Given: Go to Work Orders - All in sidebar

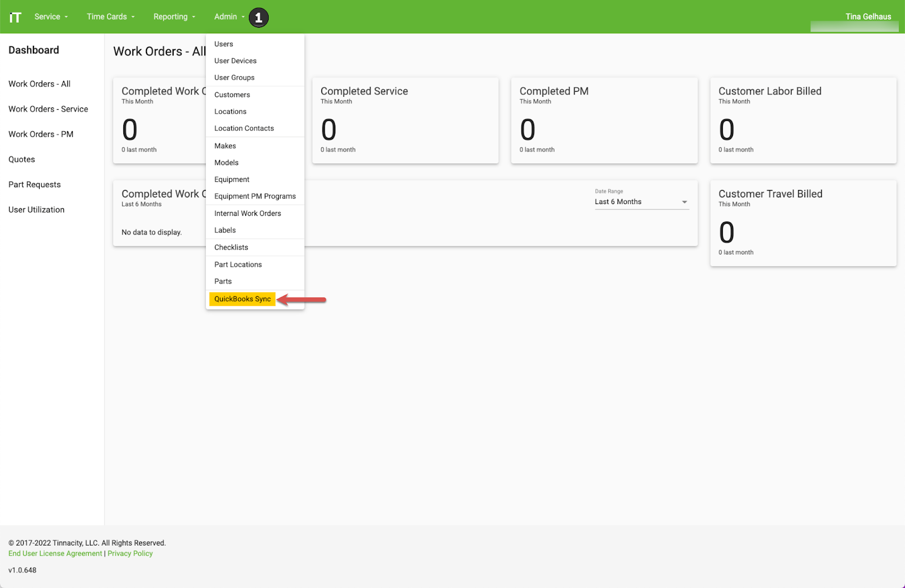Looking at the screenshot, I should coord(40,84).
